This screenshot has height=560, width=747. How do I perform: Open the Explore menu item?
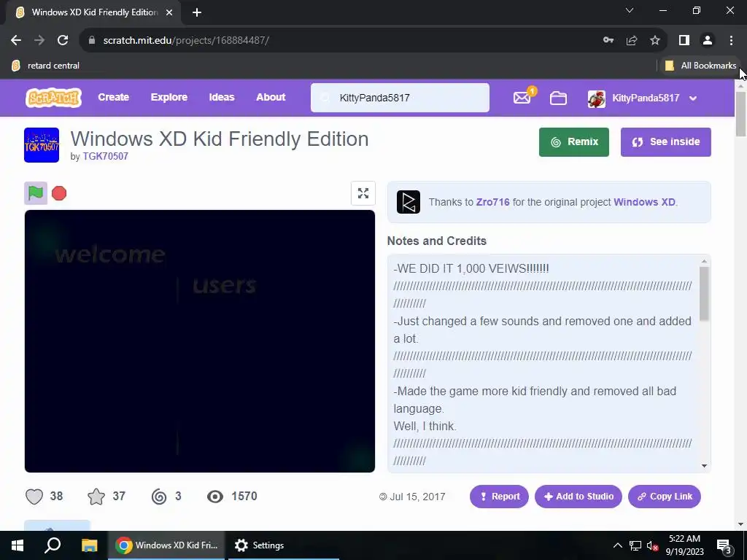(x=169, y=97)
